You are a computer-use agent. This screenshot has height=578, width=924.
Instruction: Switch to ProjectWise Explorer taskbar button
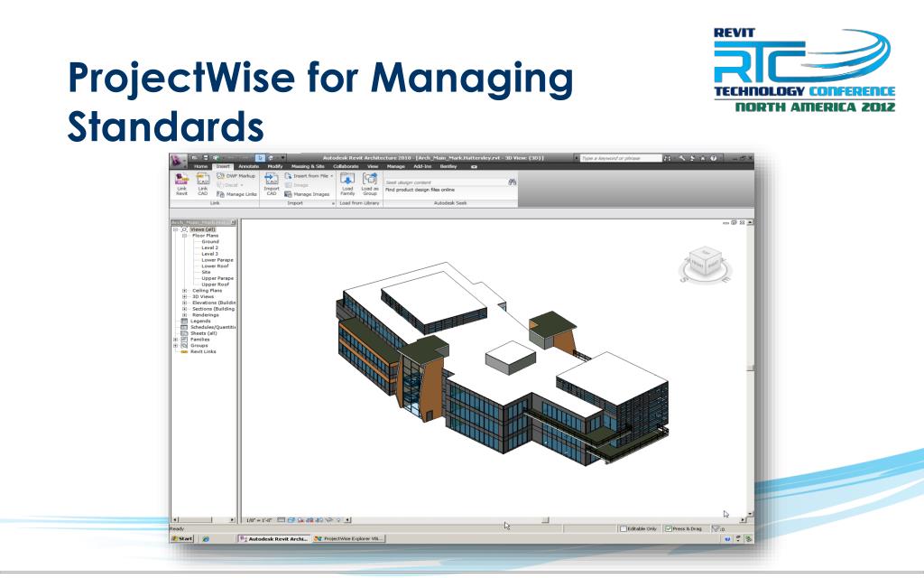coord(349,538)
